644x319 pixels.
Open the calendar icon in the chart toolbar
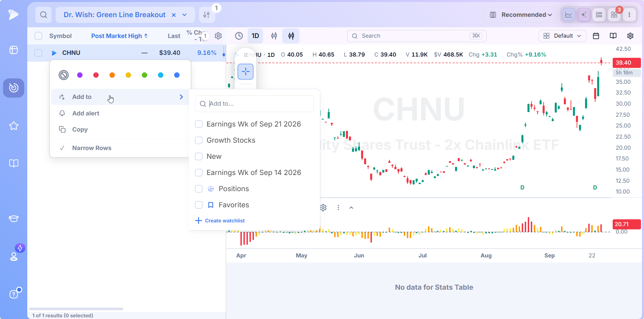(596, 36)
